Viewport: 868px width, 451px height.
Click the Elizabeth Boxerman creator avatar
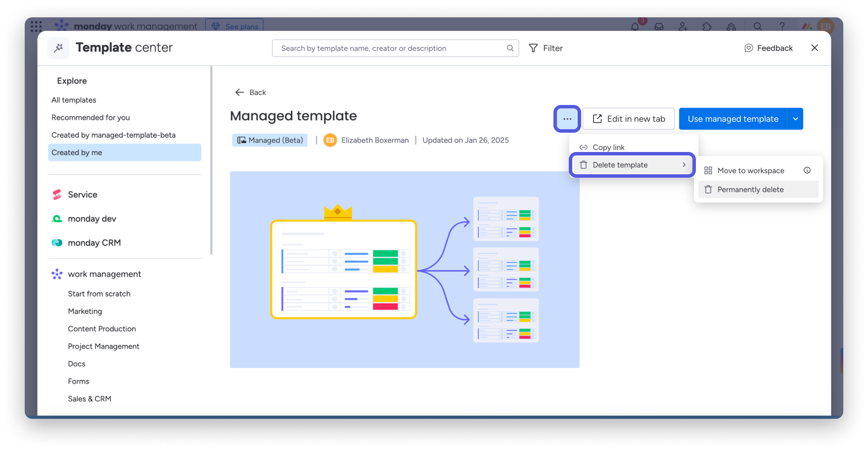(x=330, y=140)
